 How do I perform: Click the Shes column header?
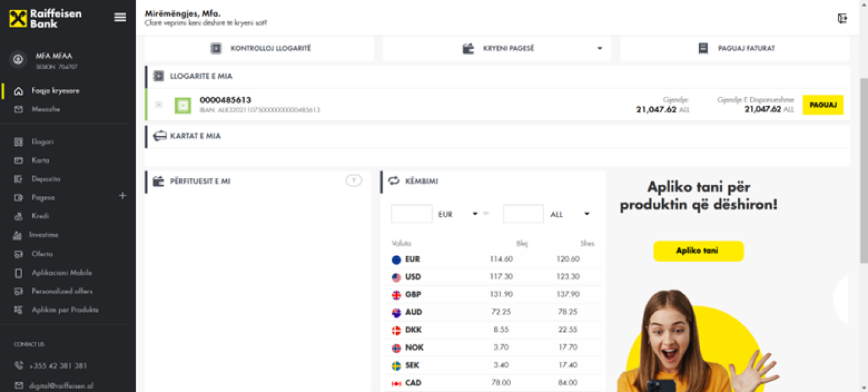click(587, 244)
